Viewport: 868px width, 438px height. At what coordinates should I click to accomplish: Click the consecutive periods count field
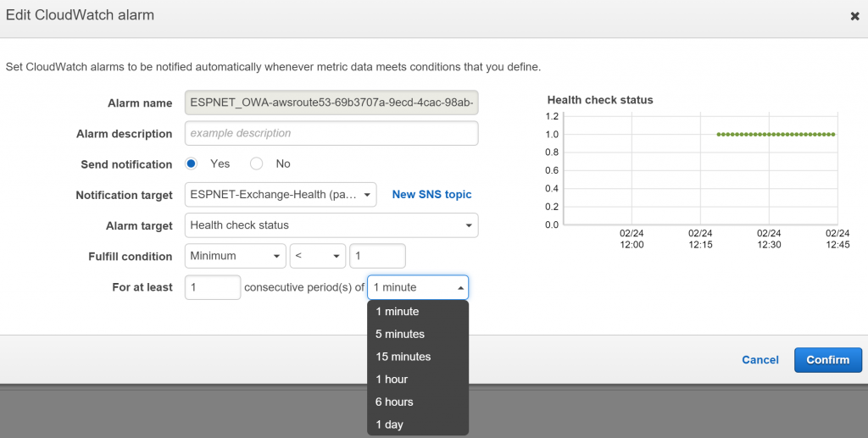click(212, 287)
